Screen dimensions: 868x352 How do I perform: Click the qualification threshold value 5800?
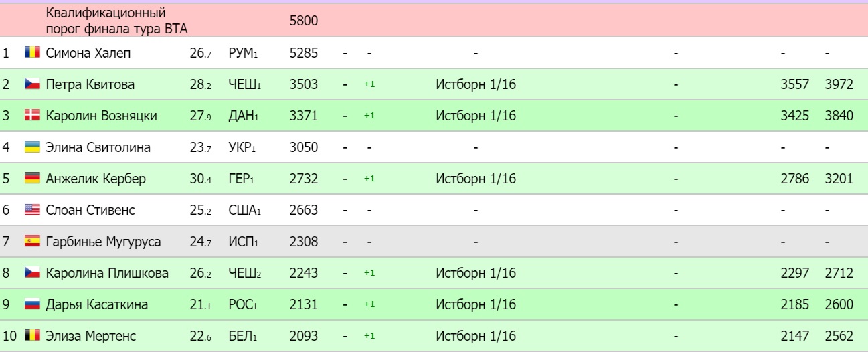coord(303,21)
